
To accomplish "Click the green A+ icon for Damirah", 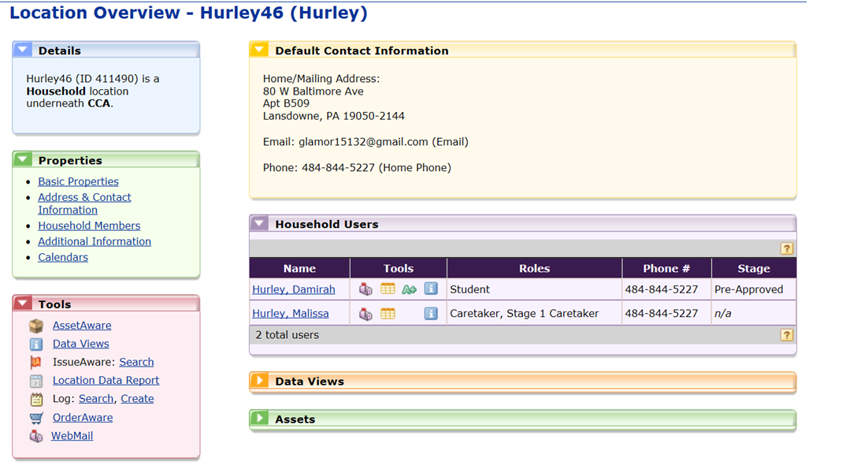I will coord(409,289).
